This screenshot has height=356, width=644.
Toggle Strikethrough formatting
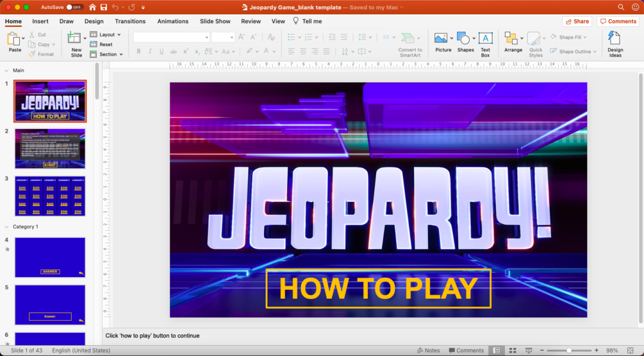(x=173, y=51)
